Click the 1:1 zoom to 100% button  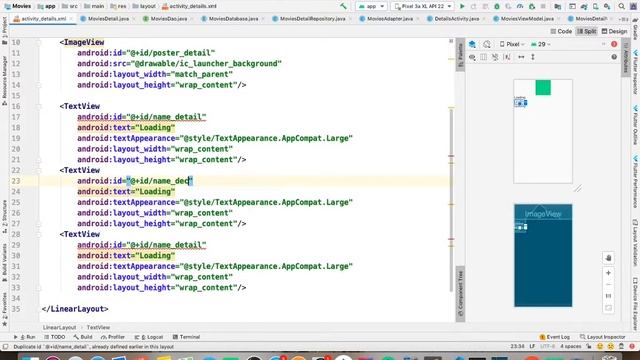[x=608, y=296]
